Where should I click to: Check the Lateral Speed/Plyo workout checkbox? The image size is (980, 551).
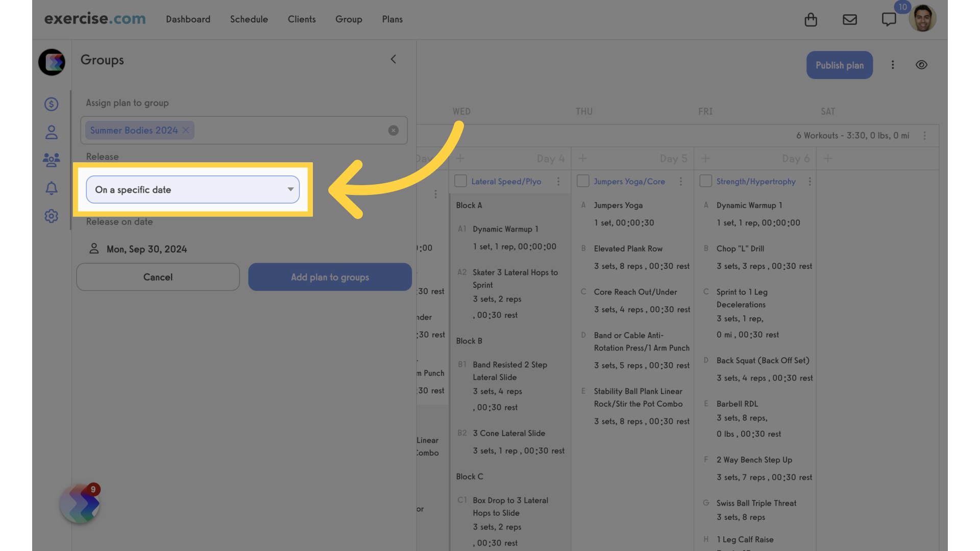click(x=460, y=181)
